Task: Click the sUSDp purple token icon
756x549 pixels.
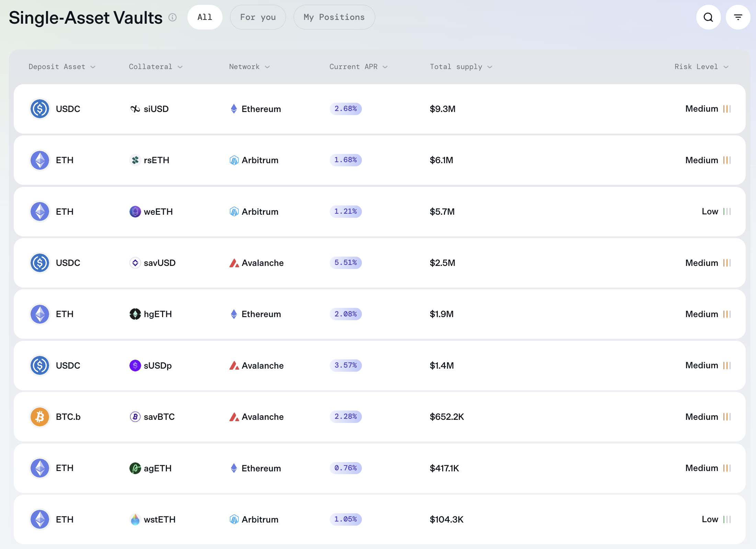Action: click(x=135, y=366)
